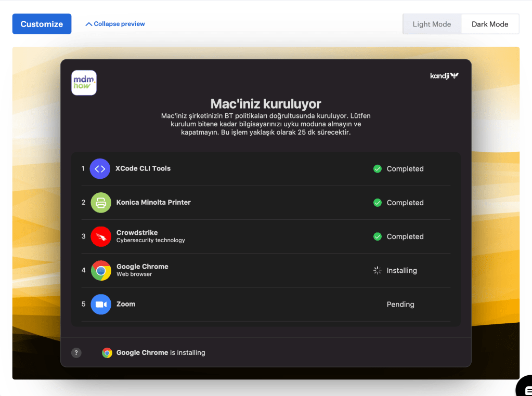Screen dimensions: 532x396
Task: Click the chat widget bubble
Action: (525, 387)
